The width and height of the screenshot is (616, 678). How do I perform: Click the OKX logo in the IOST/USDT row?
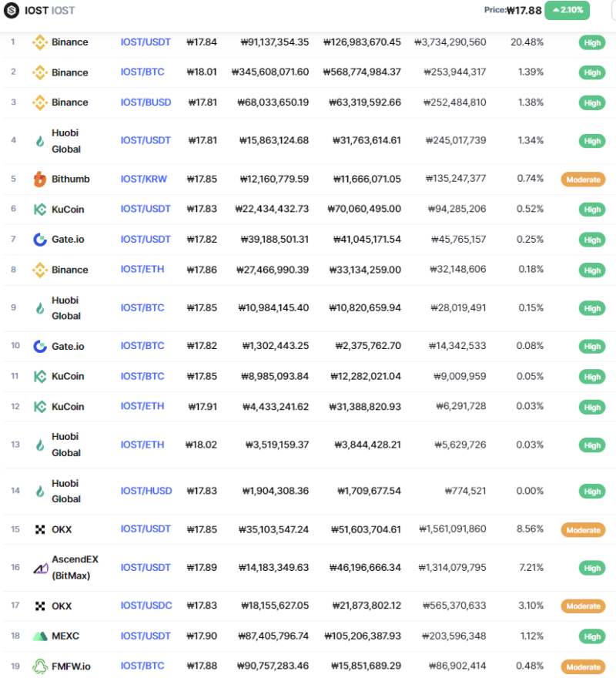click(40, 530)
